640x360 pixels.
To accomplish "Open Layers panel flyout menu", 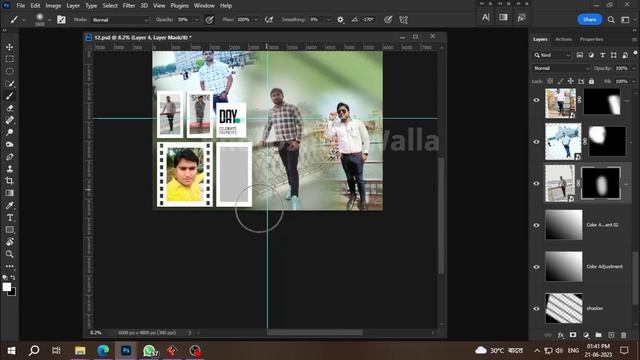I will [634, 40].
